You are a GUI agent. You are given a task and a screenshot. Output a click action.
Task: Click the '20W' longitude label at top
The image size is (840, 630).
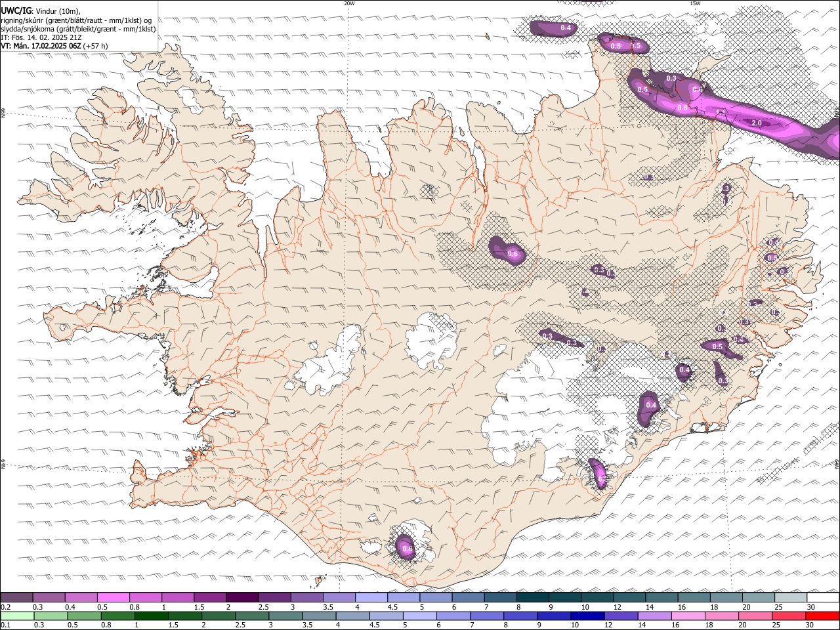coord(349,3)
